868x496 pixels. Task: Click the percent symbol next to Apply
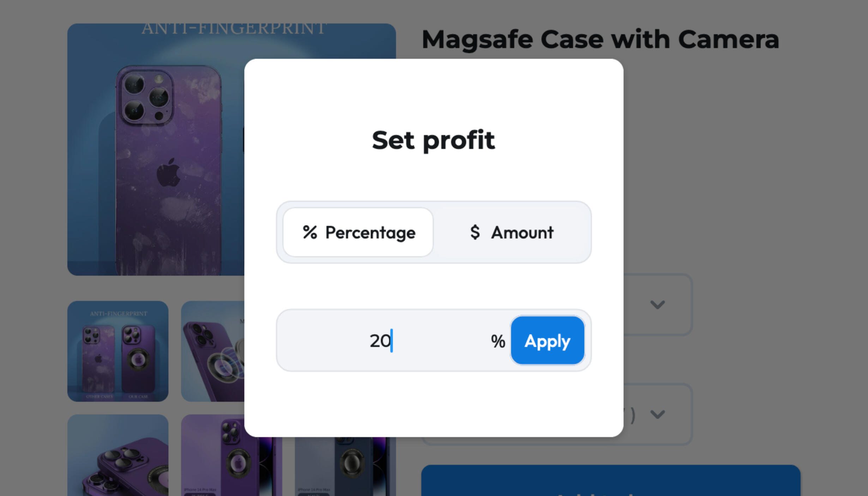coord(498,341)
